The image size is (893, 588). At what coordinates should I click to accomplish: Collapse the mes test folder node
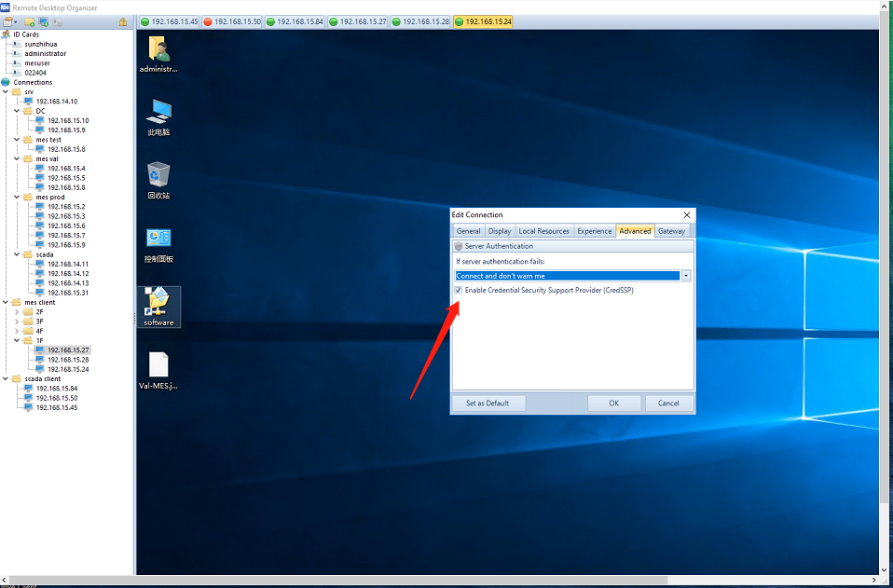click(x=17, y=140)
